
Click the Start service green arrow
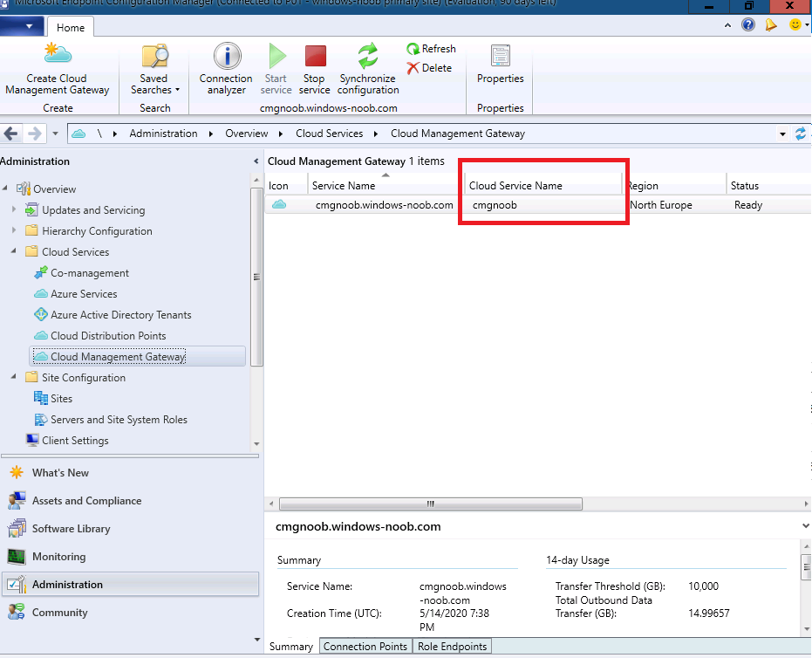pos(277,56)
